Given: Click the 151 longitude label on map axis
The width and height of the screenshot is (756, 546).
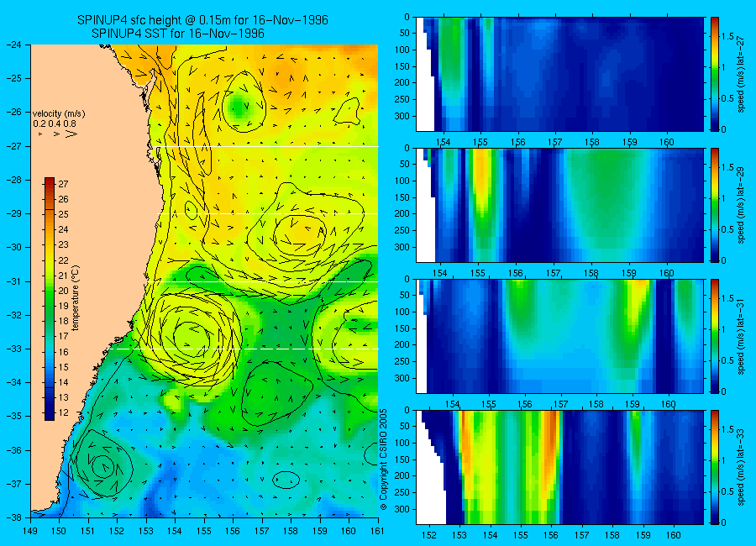Looking at the screenshot, I should tap(88, 531).
